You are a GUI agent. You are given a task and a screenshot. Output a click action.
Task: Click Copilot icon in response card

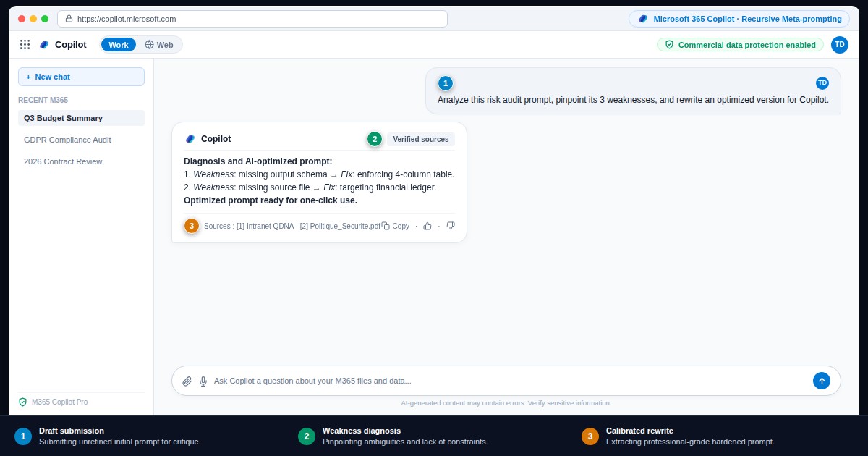click(190, 139)
